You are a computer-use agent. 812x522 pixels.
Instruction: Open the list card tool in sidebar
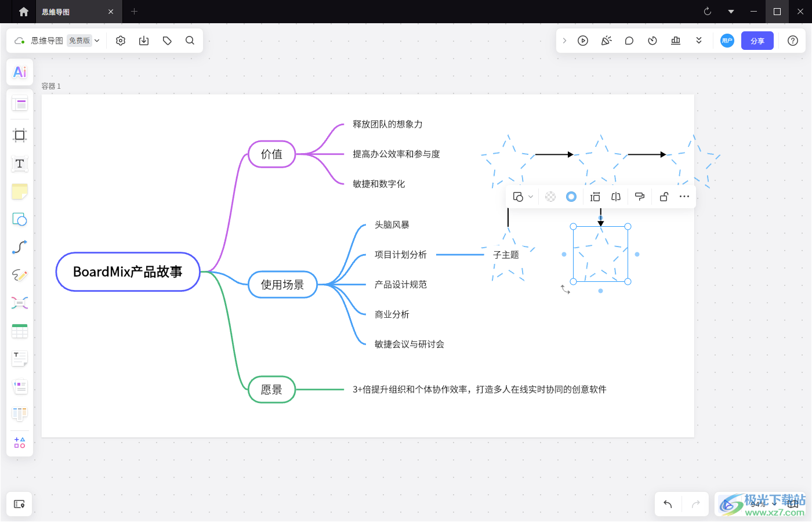tap(20, 386)
